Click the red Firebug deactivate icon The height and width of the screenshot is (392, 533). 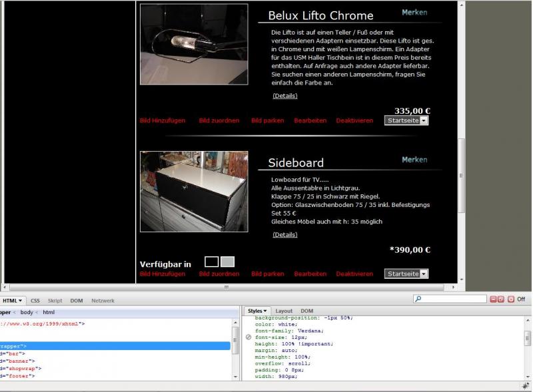coord(511,299)
